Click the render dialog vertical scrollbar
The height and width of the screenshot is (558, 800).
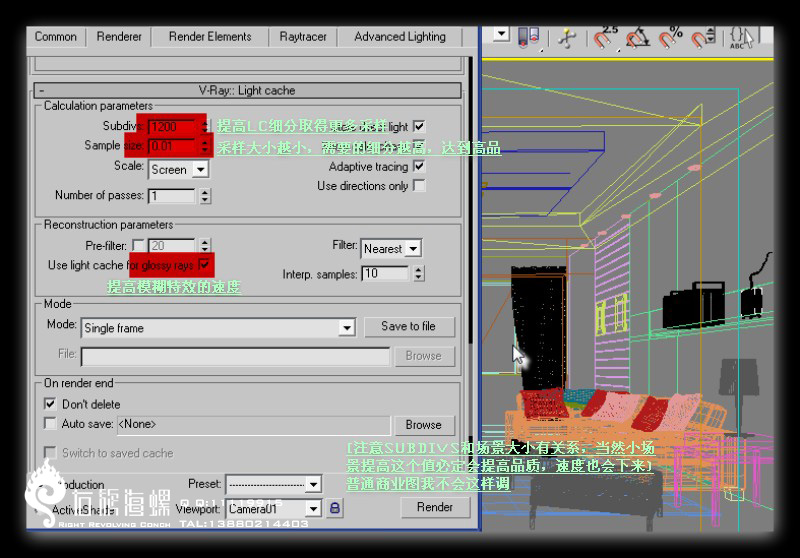click(470, 199)
